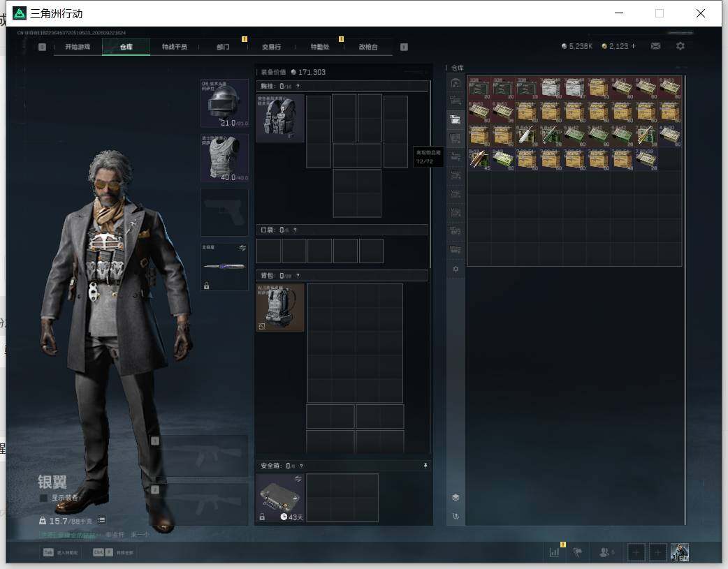The image size is (728, 569).
Task: Select the equipped backpack thumbnail
Action: (x=280, y=307)
